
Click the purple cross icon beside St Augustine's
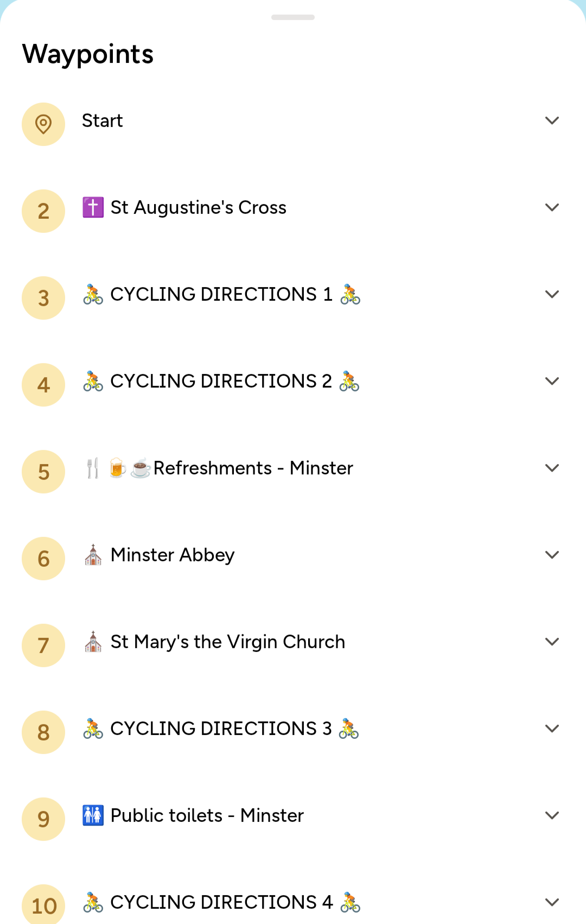point(93,207)
